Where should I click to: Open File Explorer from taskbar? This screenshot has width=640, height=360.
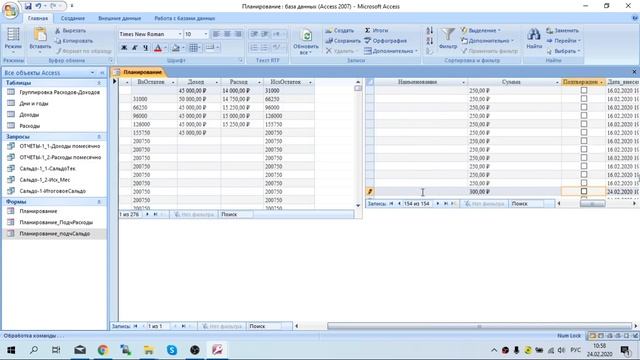point(149,350)
